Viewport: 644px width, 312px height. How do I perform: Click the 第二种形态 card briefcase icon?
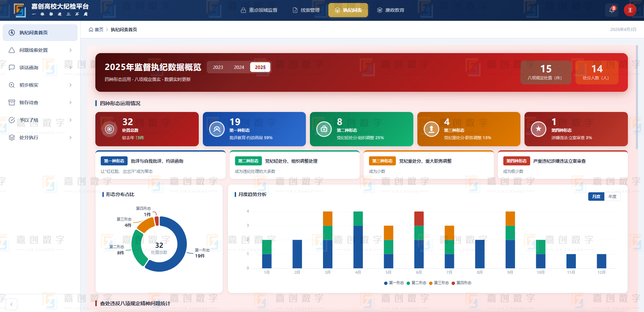point(324,129)
